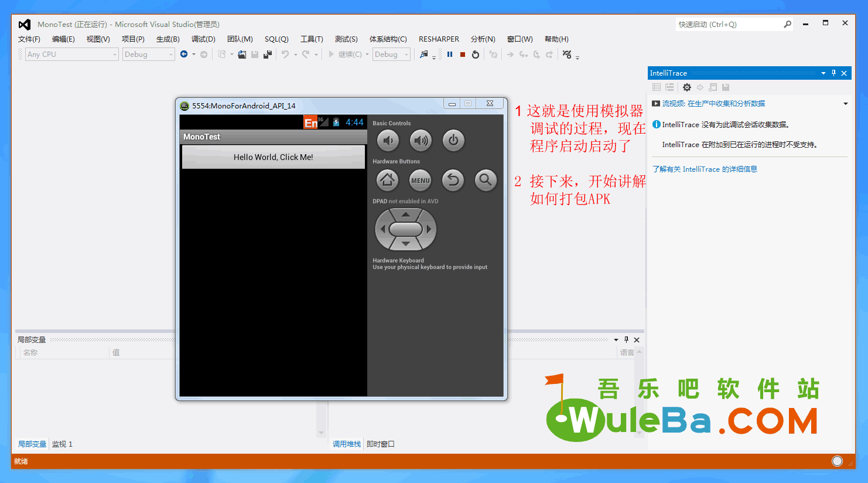Restart the debugging session icon
The image size is (868, 483).
476,55
